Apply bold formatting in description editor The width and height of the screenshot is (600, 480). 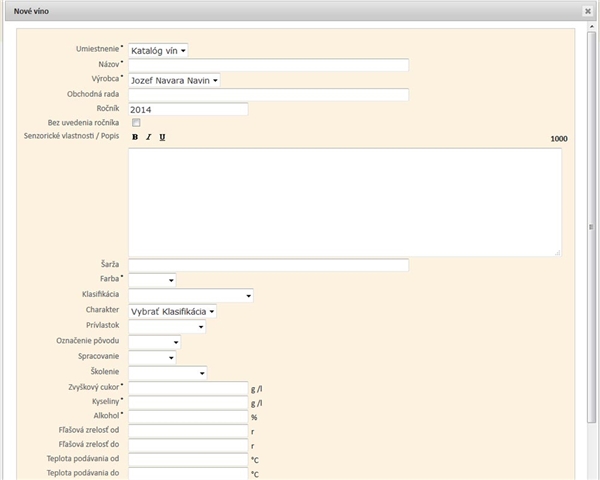[x=135, y=137]
